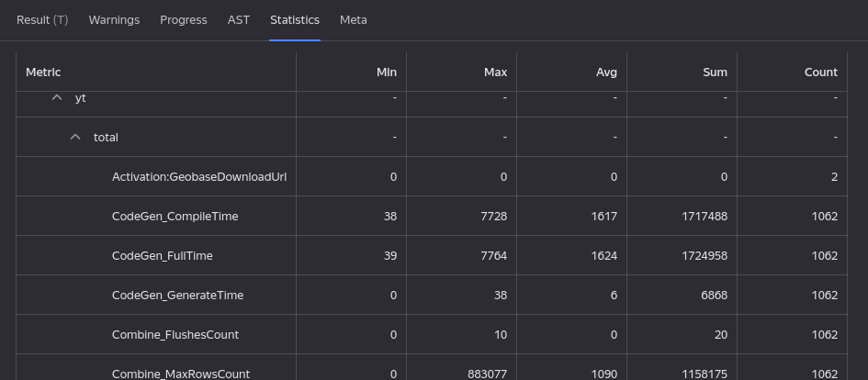The width and height of the screenshot is (868, 380).
Task: Select the CodeGen_GenerateTime metric row
Action: coord(177,296)
